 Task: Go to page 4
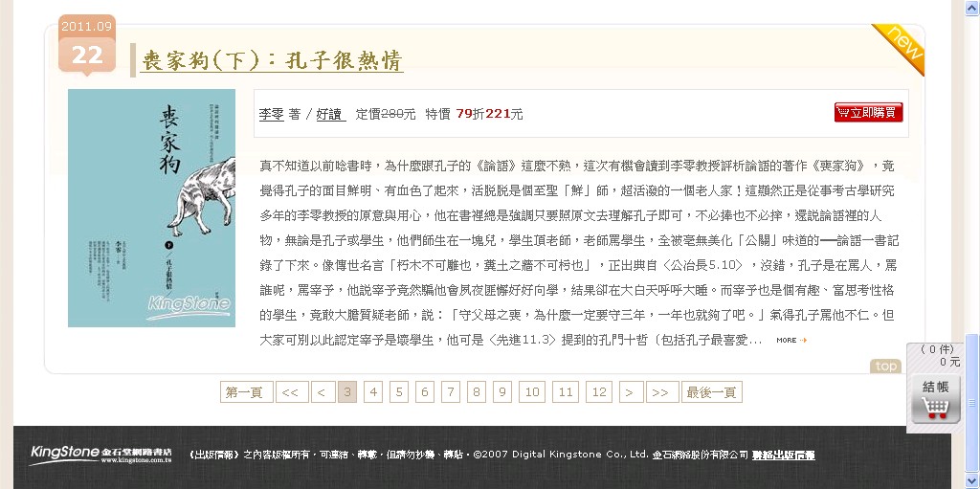[373, 392]
